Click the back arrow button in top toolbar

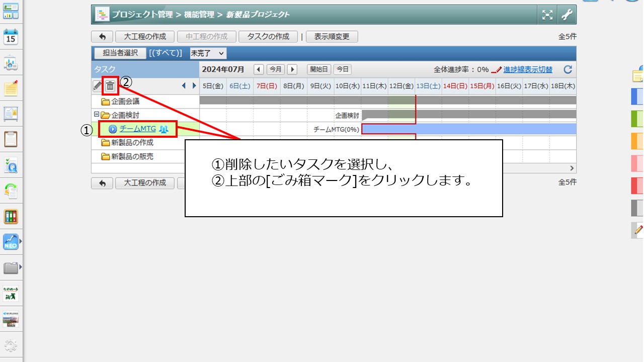[102, 37]
